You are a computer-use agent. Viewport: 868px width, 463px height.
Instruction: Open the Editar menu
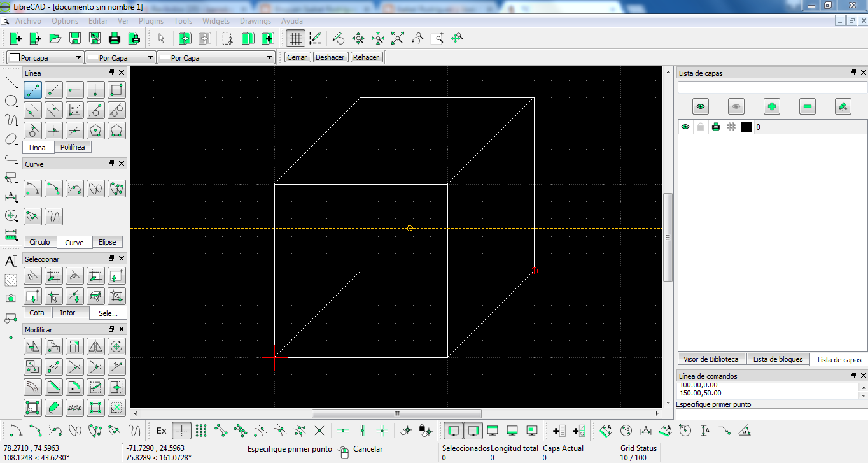point(98,21)
